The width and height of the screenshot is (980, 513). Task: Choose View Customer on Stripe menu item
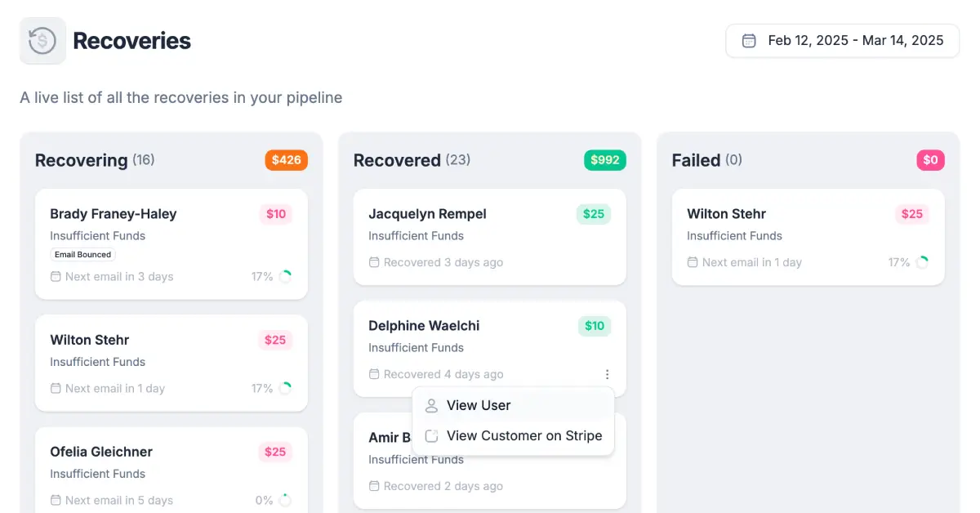(x=523, y=435)
